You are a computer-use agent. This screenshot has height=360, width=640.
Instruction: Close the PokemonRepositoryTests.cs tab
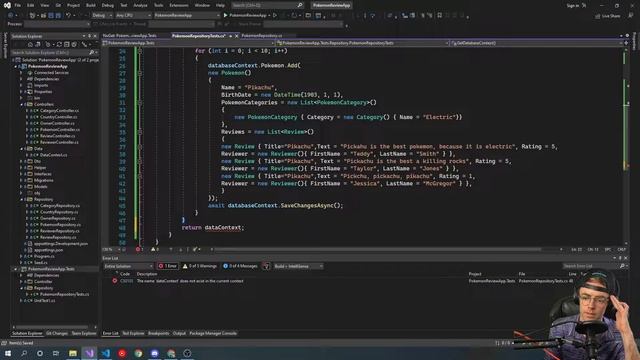236,36
